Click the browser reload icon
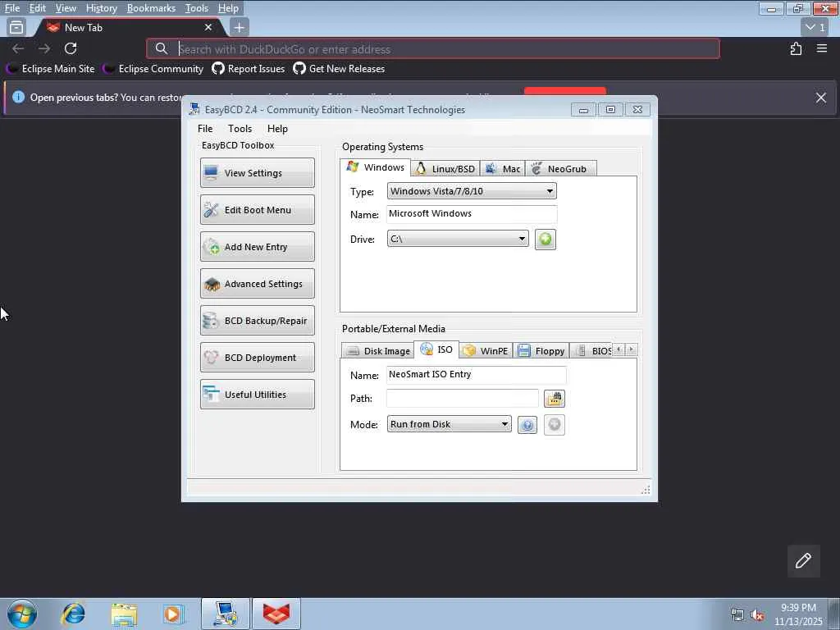The width and height of the screenshot is (840, 630). [x=71, y=48]
